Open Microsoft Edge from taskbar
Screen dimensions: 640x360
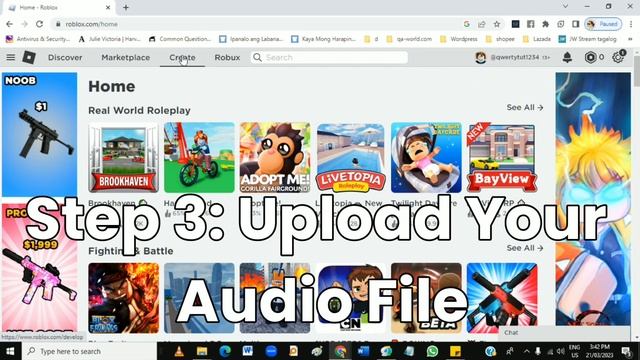[x=225, y=351]
